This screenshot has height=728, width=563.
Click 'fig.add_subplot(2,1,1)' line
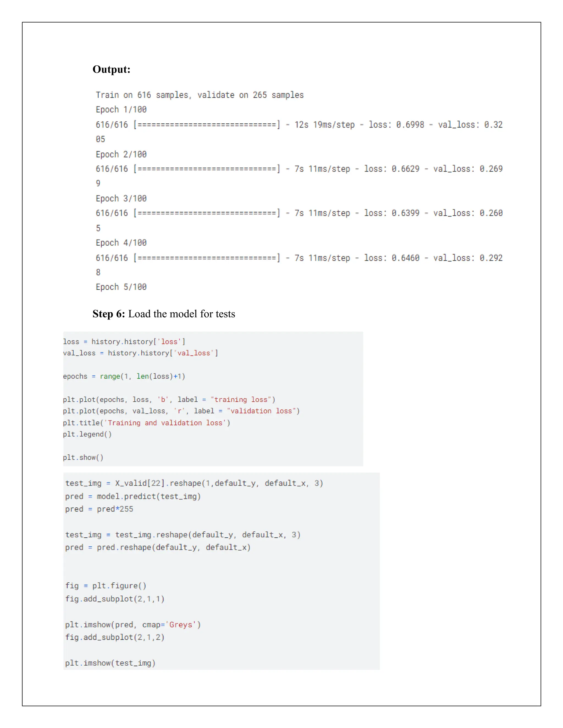tap(115, 599)
